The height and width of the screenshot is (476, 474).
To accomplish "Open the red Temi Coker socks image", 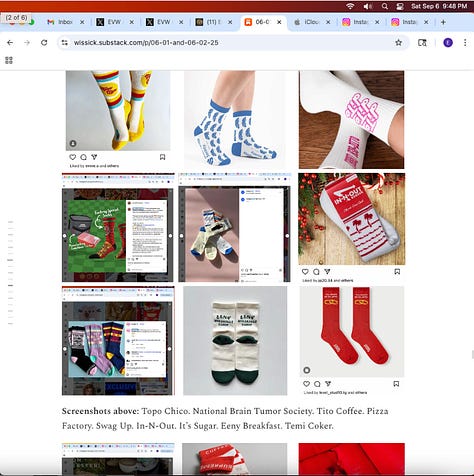I will pyautogui.click(x=352, y=332).
